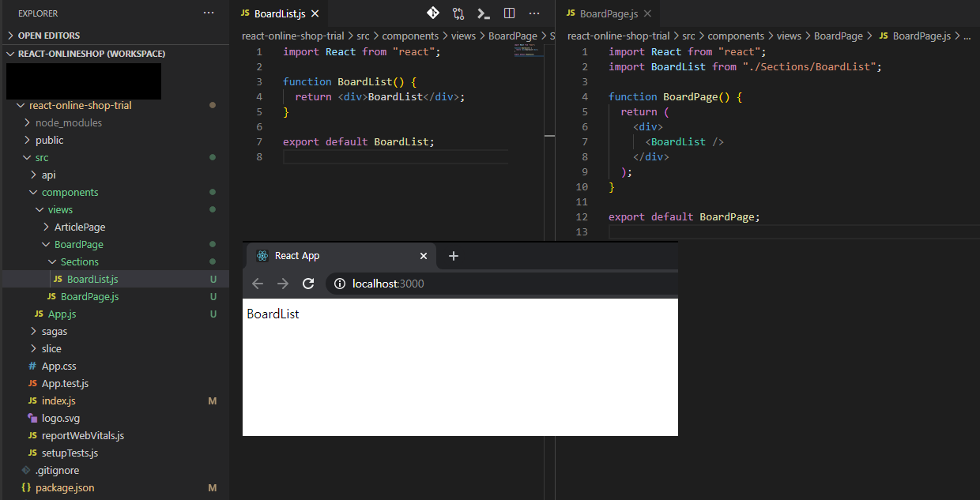Click the '<BoardList />' JSX tag line
This screenshot has height=500, width=980.
684,141
